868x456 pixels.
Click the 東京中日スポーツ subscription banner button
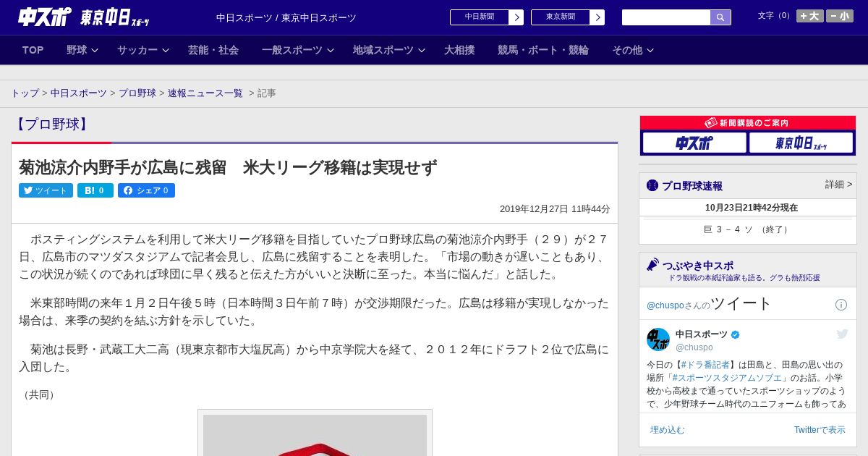click(801, 143)
